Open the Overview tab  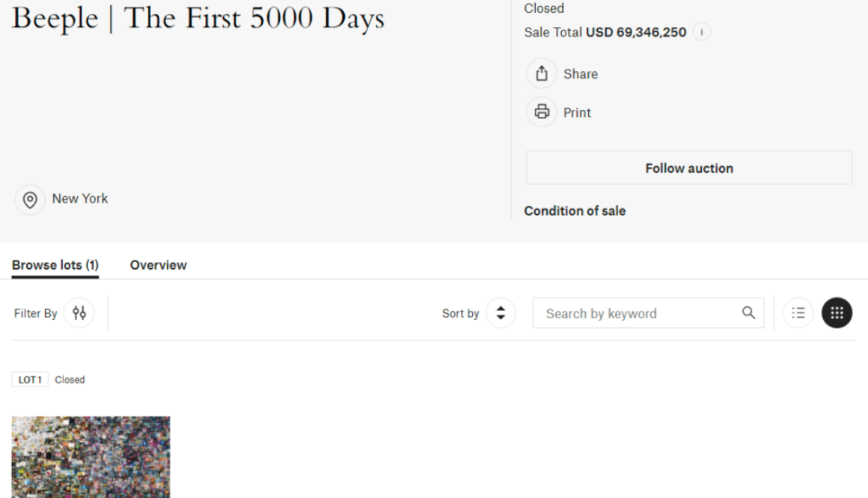(159, 265)
